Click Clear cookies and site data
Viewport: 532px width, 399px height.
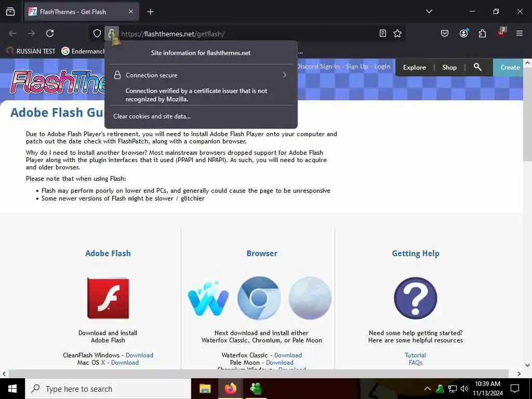pos(152,116)
